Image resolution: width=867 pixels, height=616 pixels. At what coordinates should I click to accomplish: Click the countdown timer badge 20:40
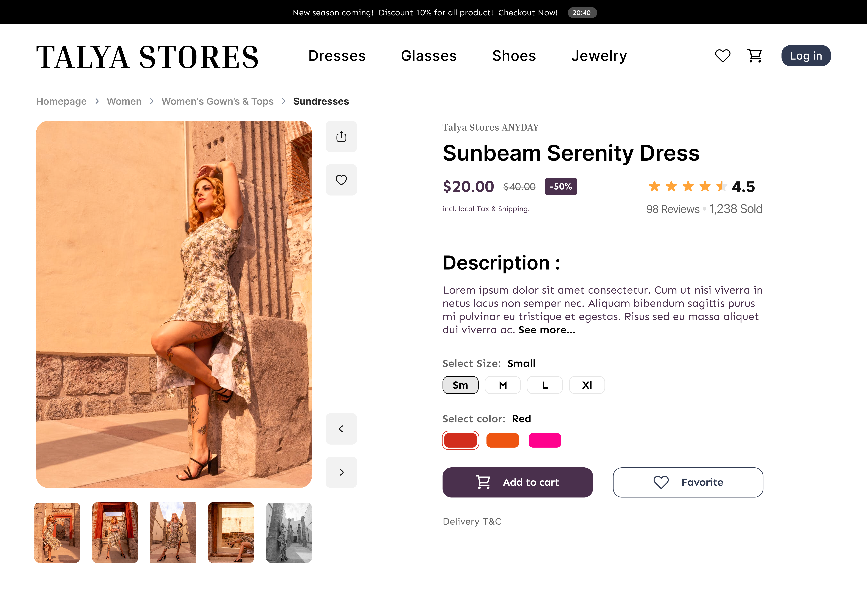(x=582, y=12)
